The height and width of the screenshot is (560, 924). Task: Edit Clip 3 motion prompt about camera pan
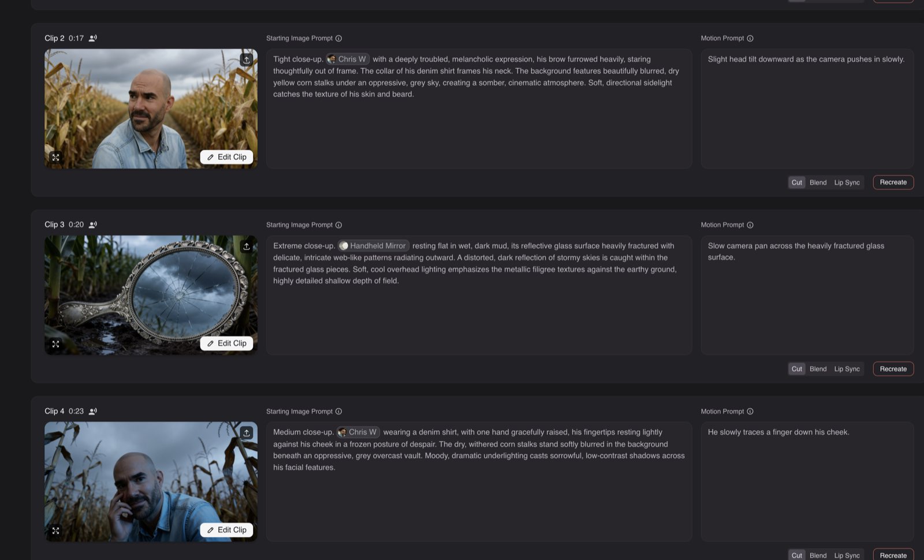807,295
